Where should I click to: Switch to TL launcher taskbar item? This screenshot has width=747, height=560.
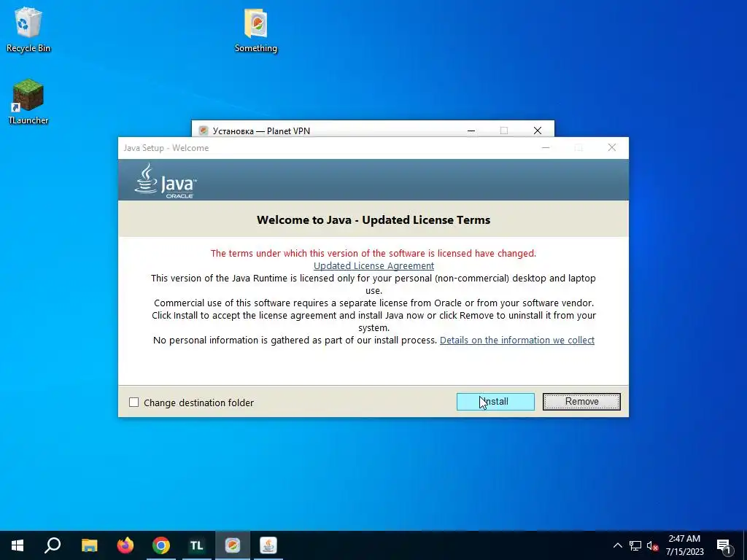pyautogui.click(x=197, y=545)
